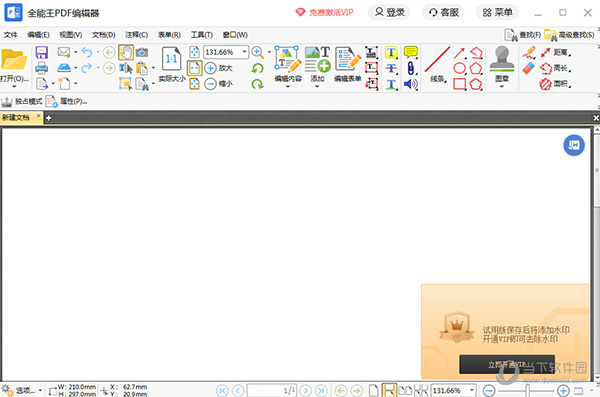Viewport: 600px width, 397px height.
Task: Click the scanner icon
Action: [64, 68]
